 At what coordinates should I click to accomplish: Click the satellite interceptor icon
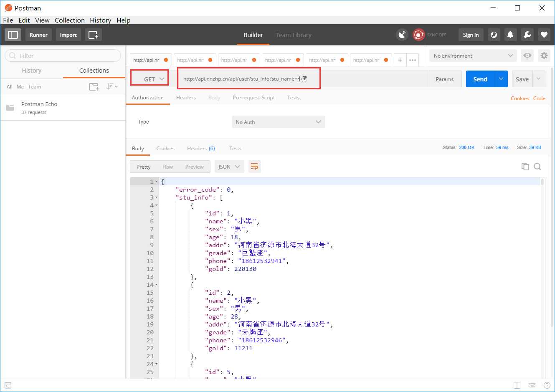(402, 35)
